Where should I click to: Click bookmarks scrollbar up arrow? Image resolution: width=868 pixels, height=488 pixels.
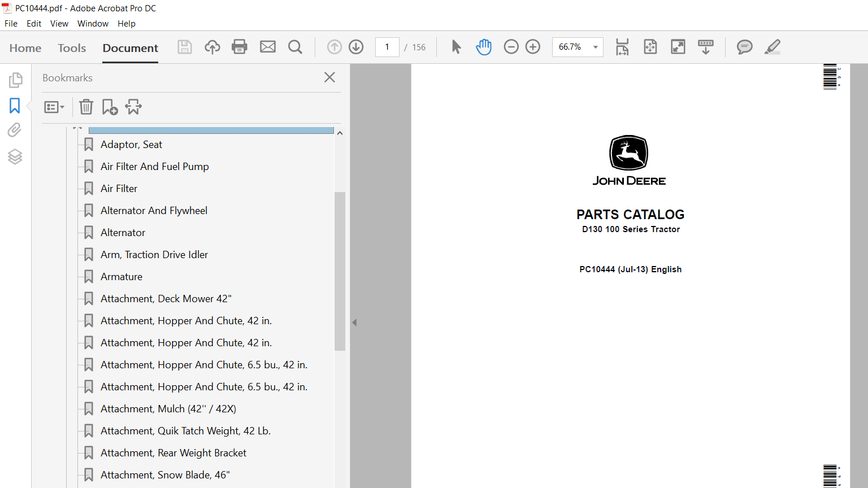[340, 133]
